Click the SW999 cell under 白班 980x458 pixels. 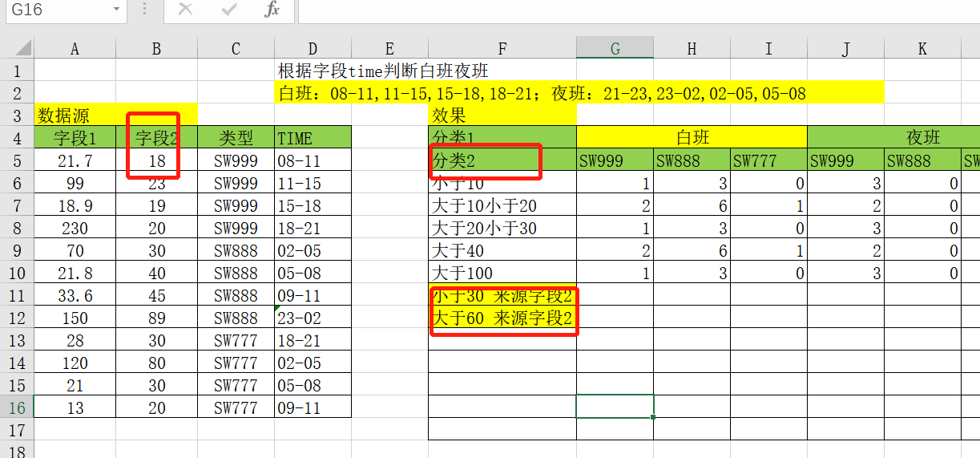(615, 160)
